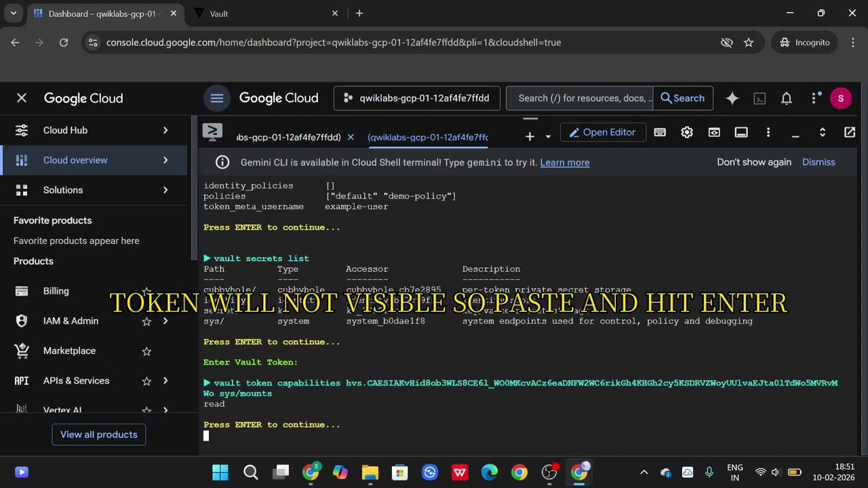The image size is (868, 488).
Task: Open Cloud Hub in sidebar
Action: pyautogui.click(x=65, y=130)
